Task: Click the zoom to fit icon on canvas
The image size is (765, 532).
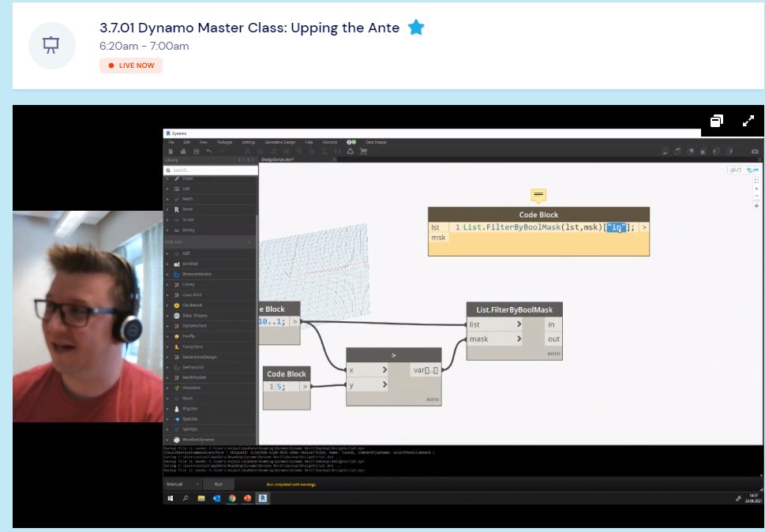Action: [x=756, y=181]
